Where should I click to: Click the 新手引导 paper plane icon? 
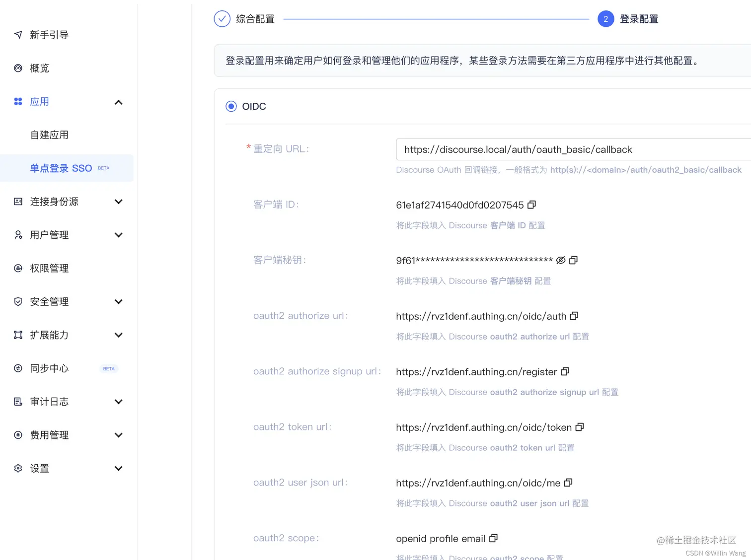(18, 35)
